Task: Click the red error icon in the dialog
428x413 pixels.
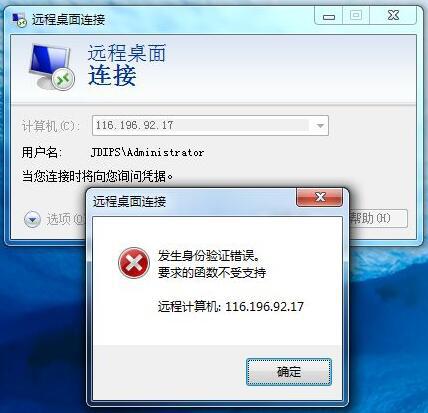Action: (134, 263)
